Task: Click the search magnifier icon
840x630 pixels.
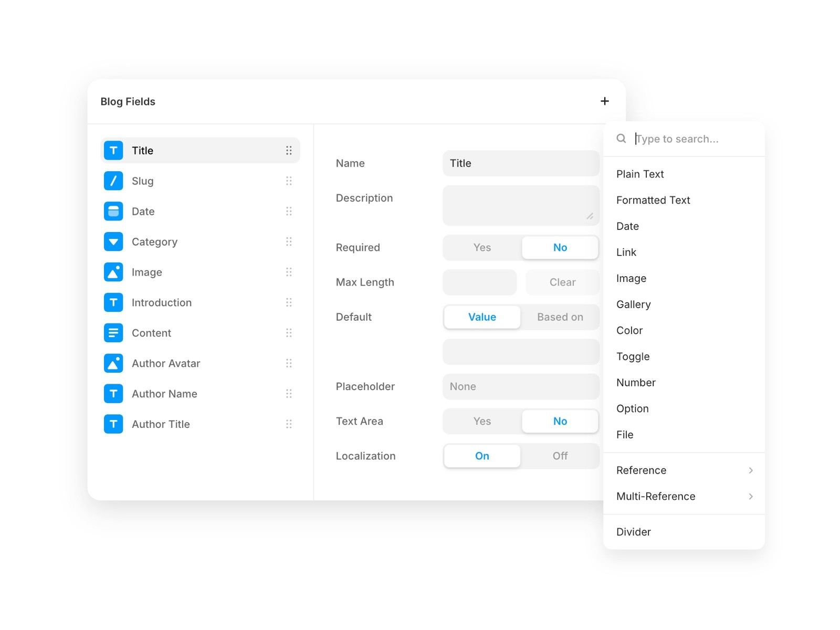Action: [621, 138]
